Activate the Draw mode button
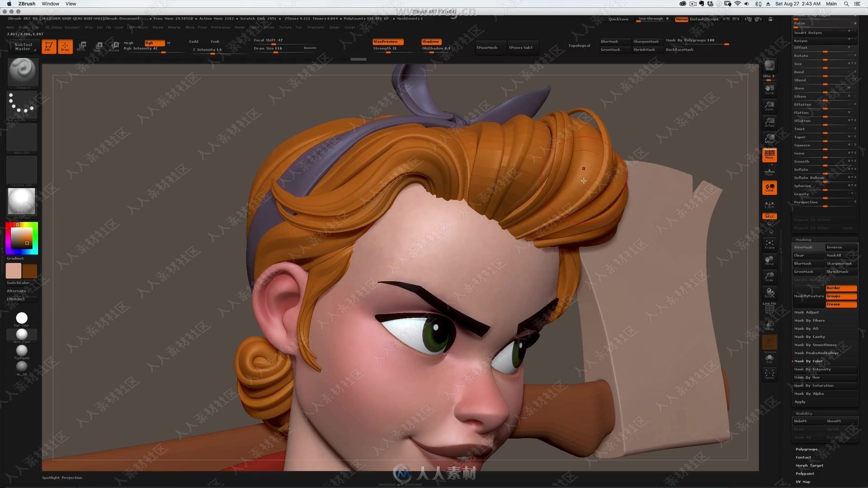 tap(65, 47)
